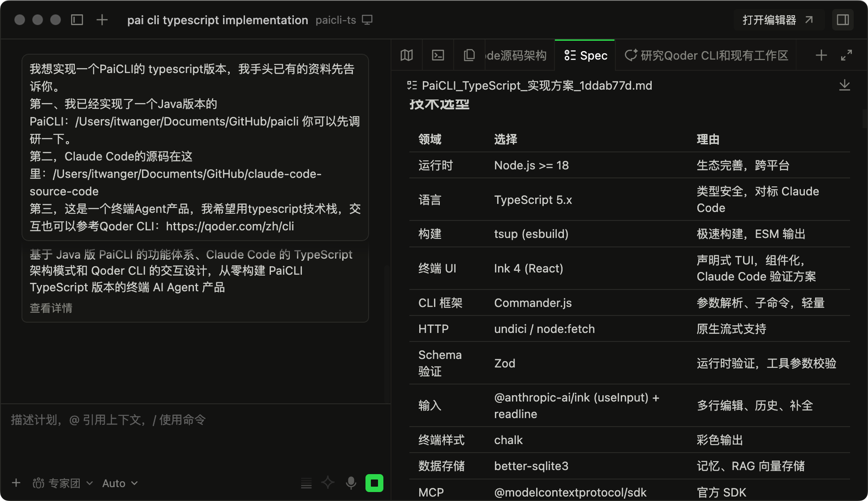Toggle the left sidebar panel icon
Image resolution: width=868 pixels, height=501 pixels.
[x=77, y=20]
